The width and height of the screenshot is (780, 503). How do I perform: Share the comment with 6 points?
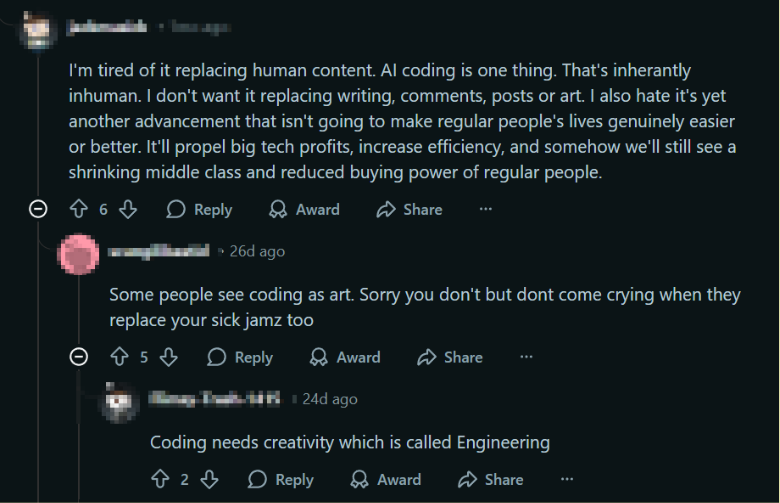[x=409, y=209]
